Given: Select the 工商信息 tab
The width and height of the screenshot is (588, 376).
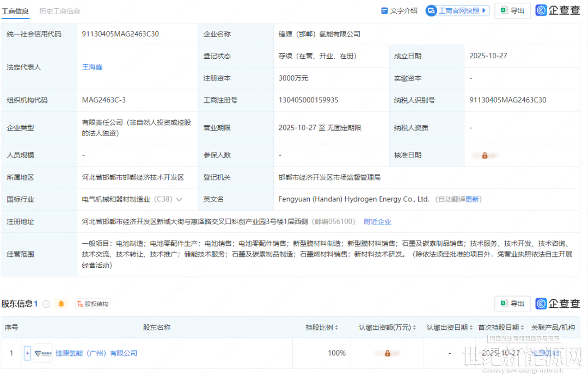Looking at the screenshot, I should pos(15,11).
